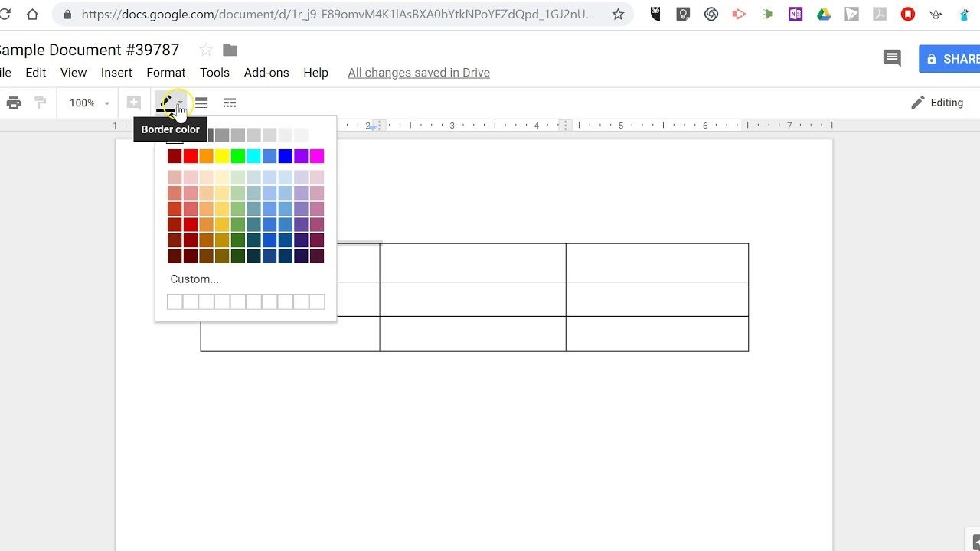980x551 pixels.
Task: Click the Google Drive extension icon
Action: click(824, 14)
